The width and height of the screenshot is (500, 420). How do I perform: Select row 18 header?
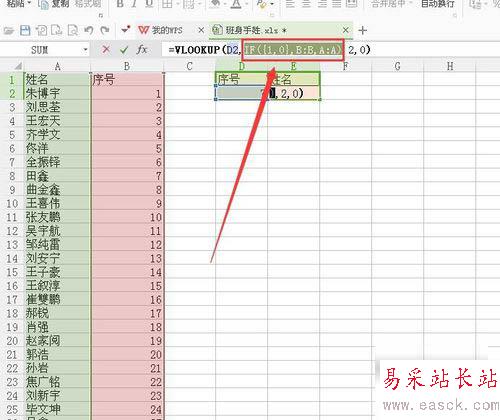[12, 313]
